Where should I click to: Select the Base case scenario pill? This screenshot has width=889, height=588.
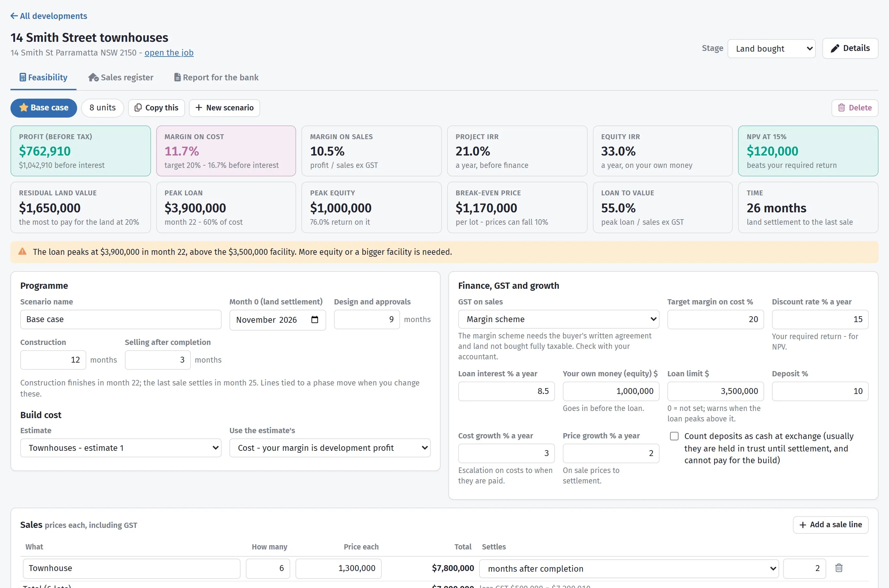[x=43, y=108]
